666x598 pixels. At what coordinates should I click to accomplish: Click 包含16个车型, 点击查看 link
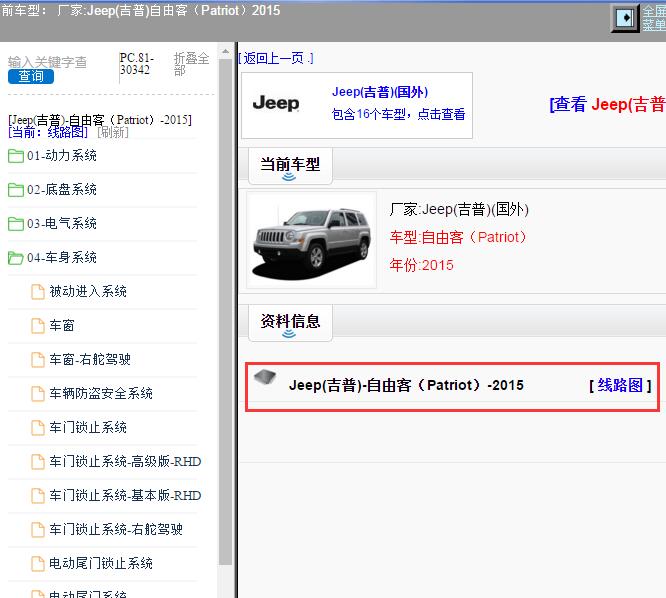pos(398,114)
